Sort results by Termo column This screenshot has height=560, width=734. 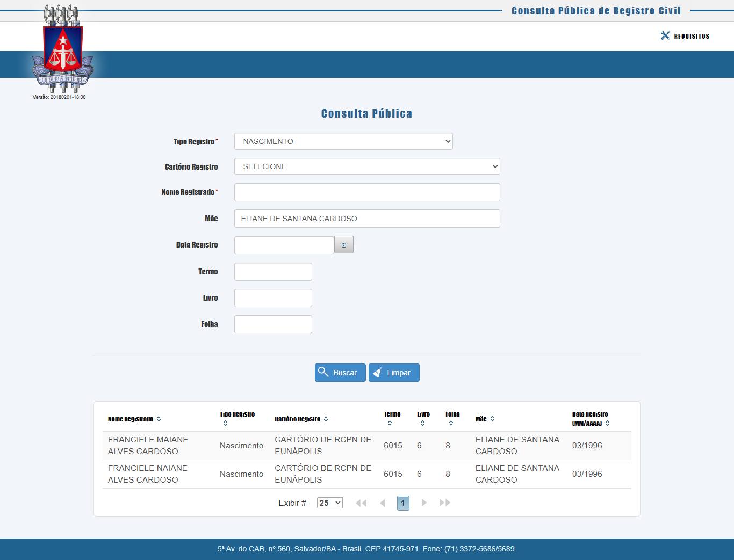pos(390,424)
